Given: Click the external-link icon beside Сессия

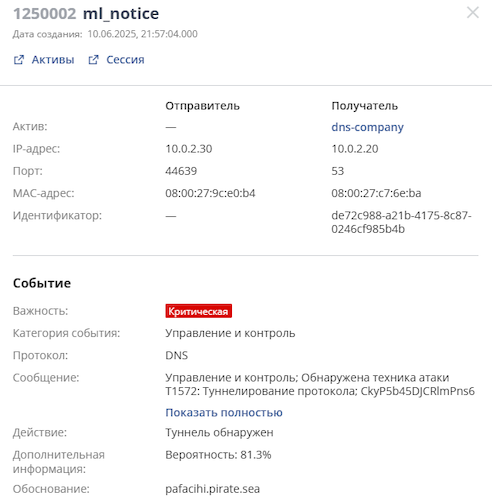Looking at the screenshot, I should tap(93, 60).
